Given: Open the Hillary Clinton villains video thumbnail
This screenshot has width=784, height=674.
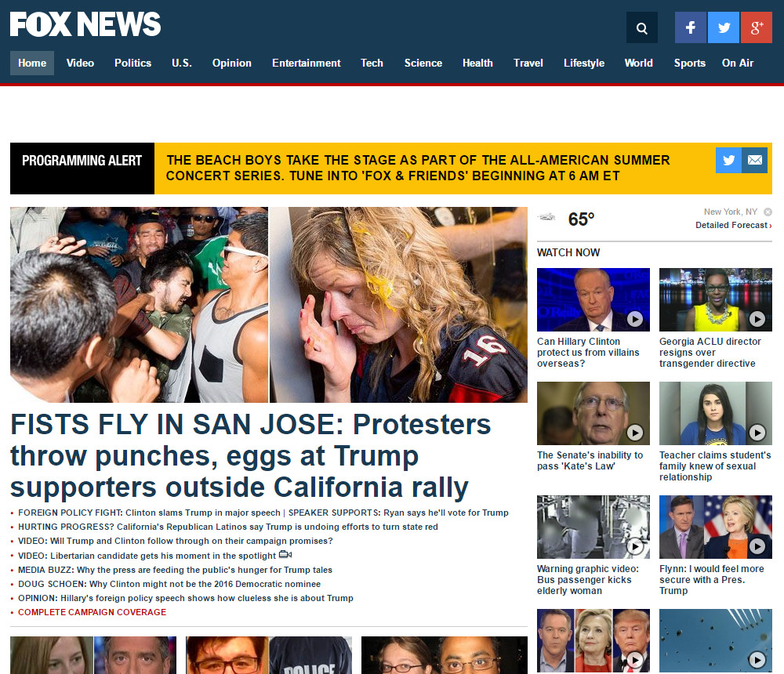Looking at the screenshot, I should (593, 299).
